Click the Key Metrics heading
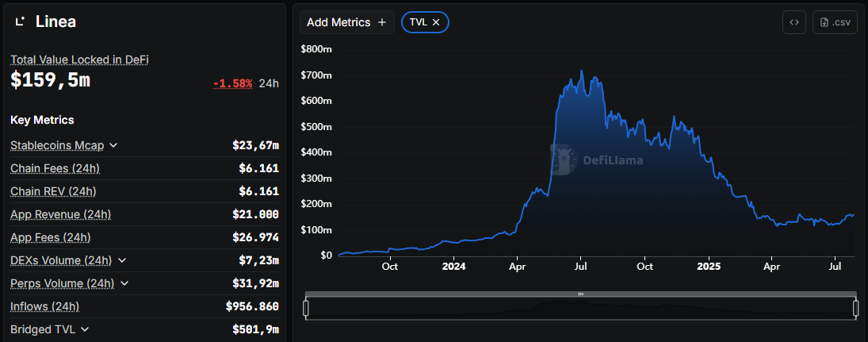868x342 pixels. (x=42, y=120)
